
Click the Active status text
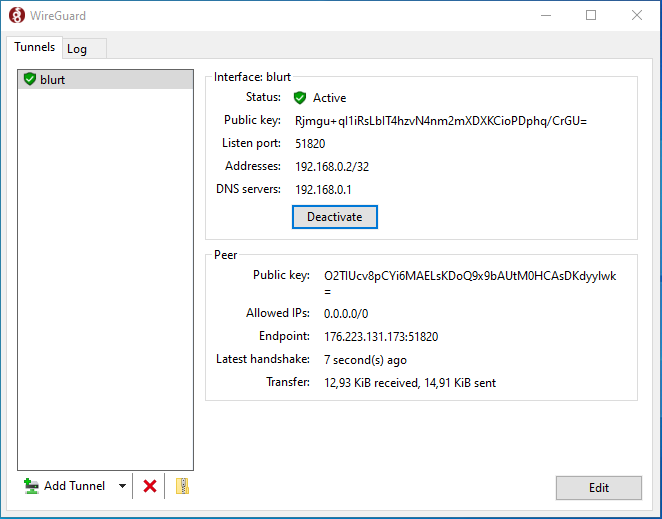tap(329, 98)
